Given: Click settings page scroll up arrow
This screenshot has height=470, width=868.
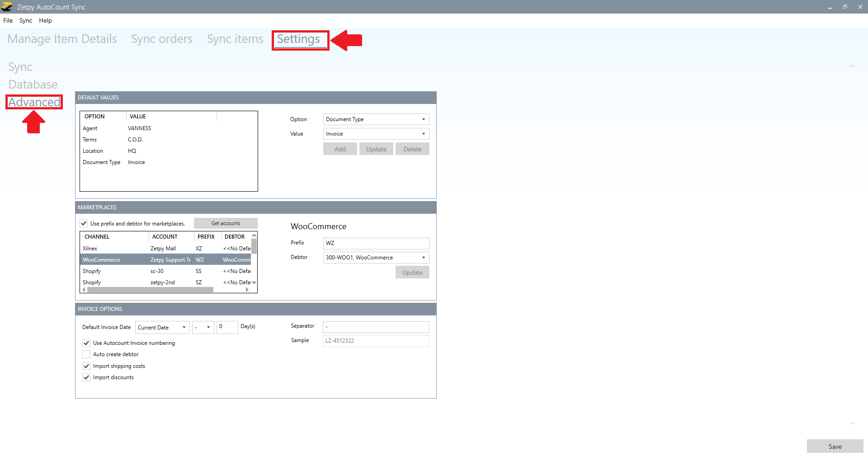Looking at the screenshot, I should pos(853,66).
